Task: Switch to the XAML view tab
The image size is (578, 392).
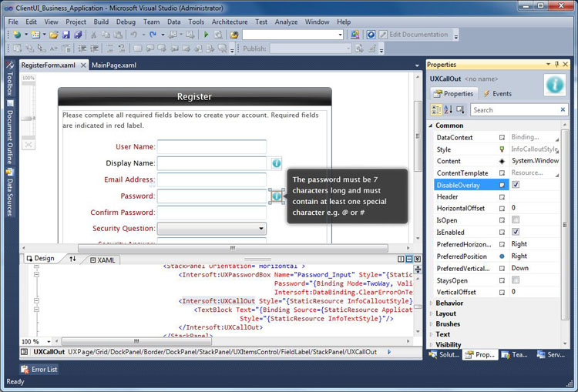Action: (x=102, y=260)
